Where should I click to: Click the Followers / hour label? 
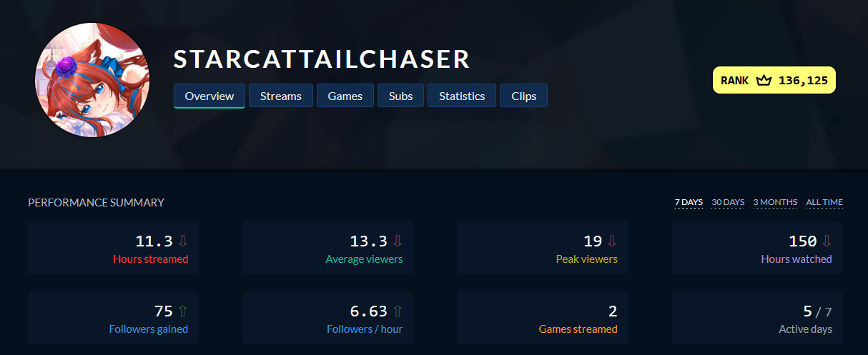(x=365, y=329)
